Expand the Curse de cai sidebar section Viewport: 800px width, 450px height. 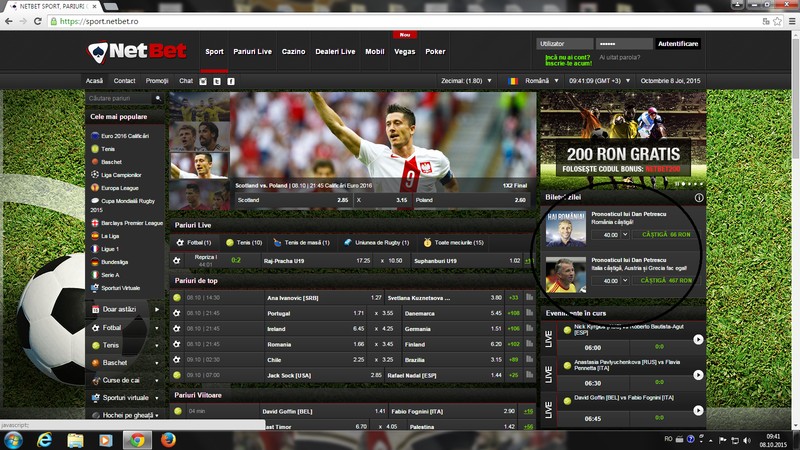click(x=125, y=380)
